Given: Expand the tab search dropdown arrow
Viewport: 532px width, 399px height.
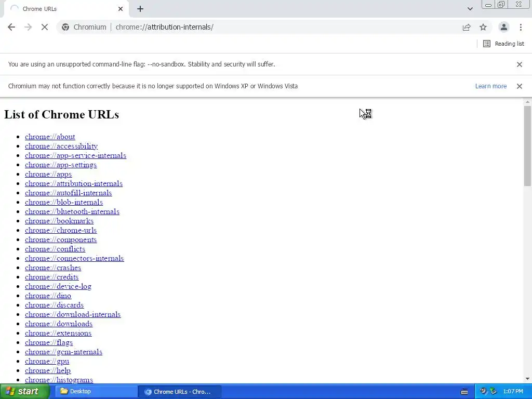Looking at the screenshot, I should tap(470, 9).
